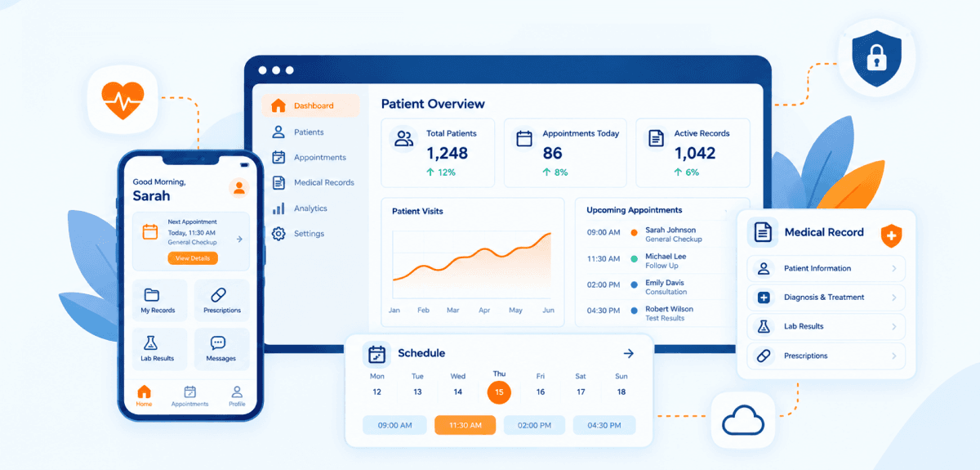Open Sarah Johnson General Checkup appointment
Screen dimensions: 980x470
tap(662, 235)
